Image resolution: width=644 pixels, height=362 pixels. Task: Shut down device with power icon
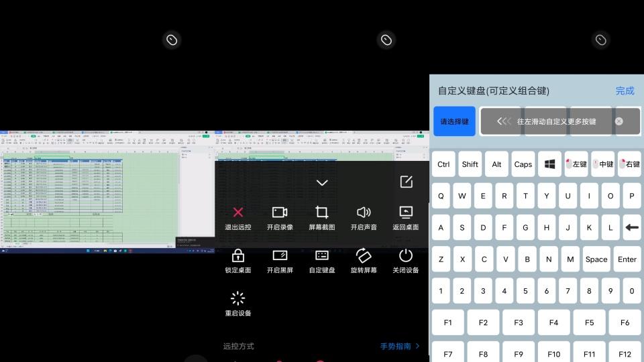pos(406,255)
